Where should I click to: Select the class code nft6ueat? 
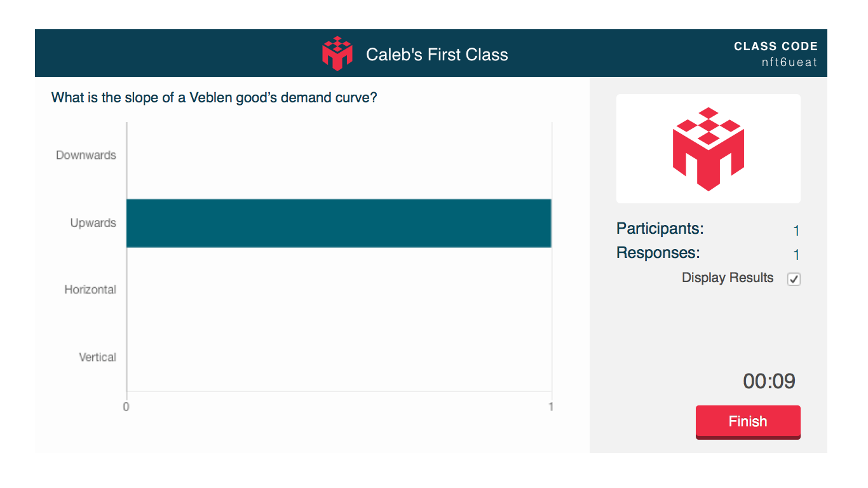coord(790,62)
